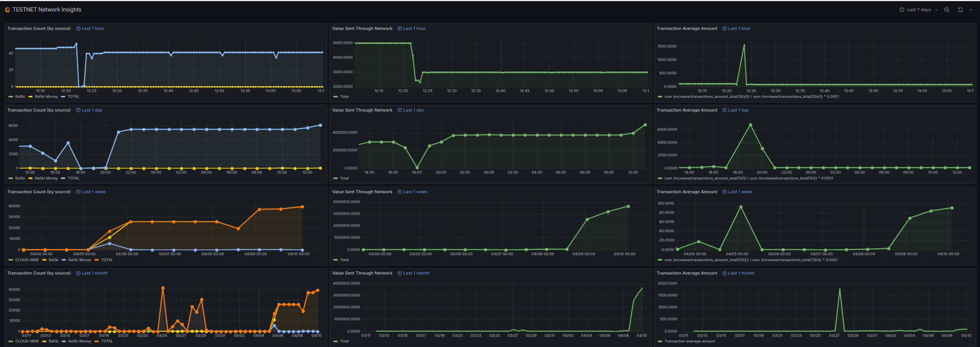Viewport: 980px width, 347px height.
Task: Open the monthly Transaction Count panel title menu
Action: (39, 273)
